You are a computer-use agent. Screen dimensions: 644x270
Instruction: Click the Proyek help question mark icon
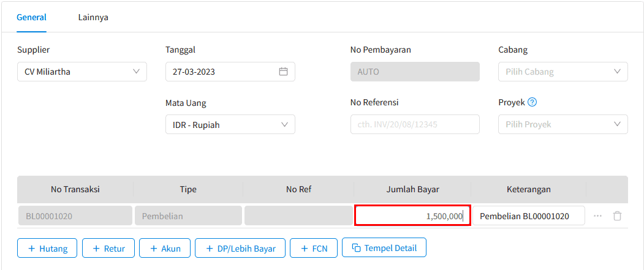[532, 102]
